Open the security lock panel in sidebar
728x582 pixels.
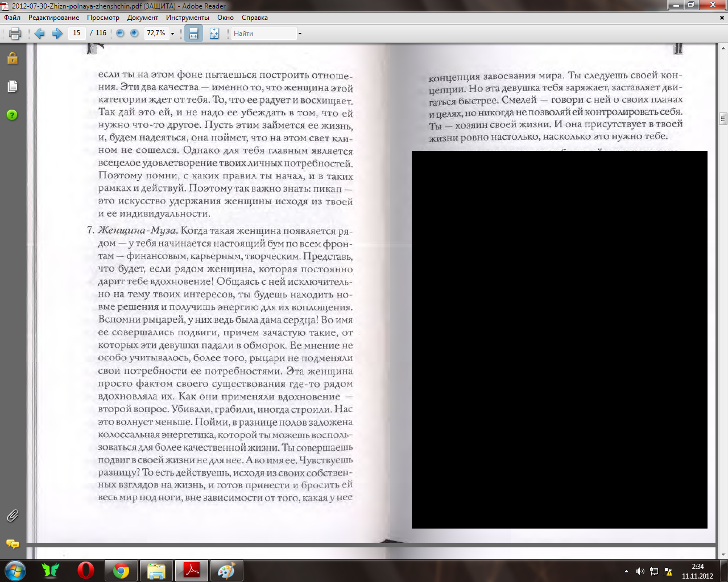pos(12,59)
